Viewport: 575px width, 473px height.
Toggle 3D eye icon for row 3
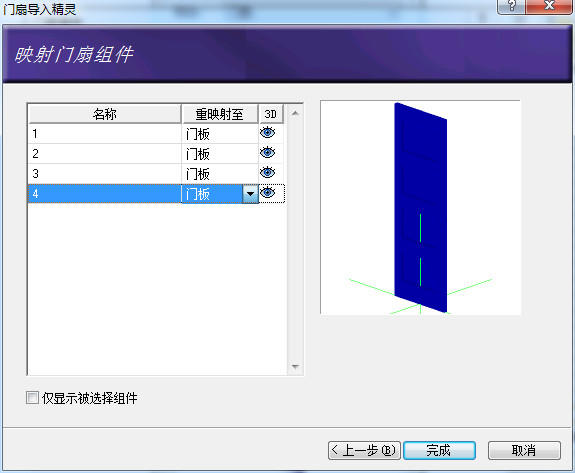(267, 172)
